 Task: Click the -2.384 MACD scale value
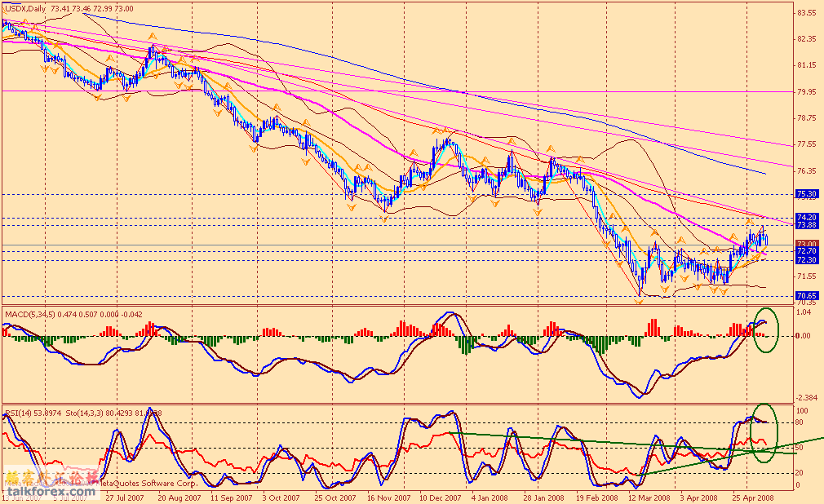pos(807,398)
